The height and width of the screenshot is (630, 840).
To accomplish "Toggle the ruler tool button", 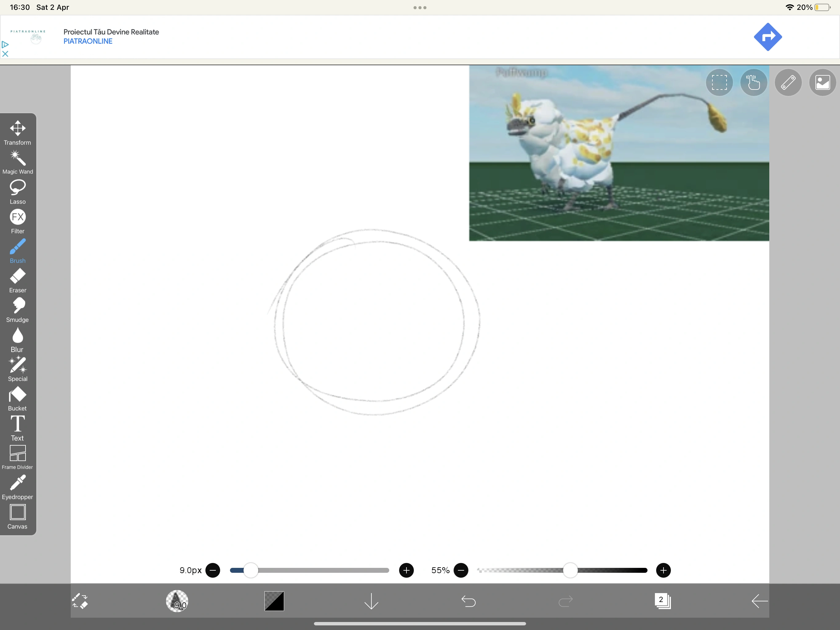I will coord(788,82).
